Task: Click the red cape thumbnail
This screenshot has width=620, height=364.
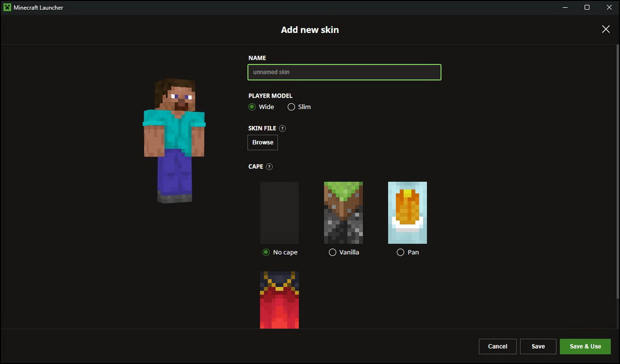Action: (279, 299)
